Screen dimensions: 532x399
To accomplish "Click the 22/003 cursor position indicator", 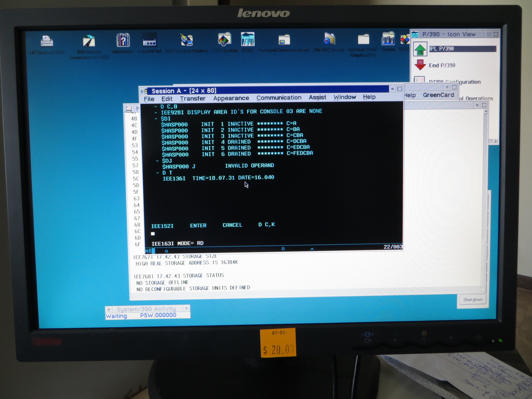I will coord(393,247).
